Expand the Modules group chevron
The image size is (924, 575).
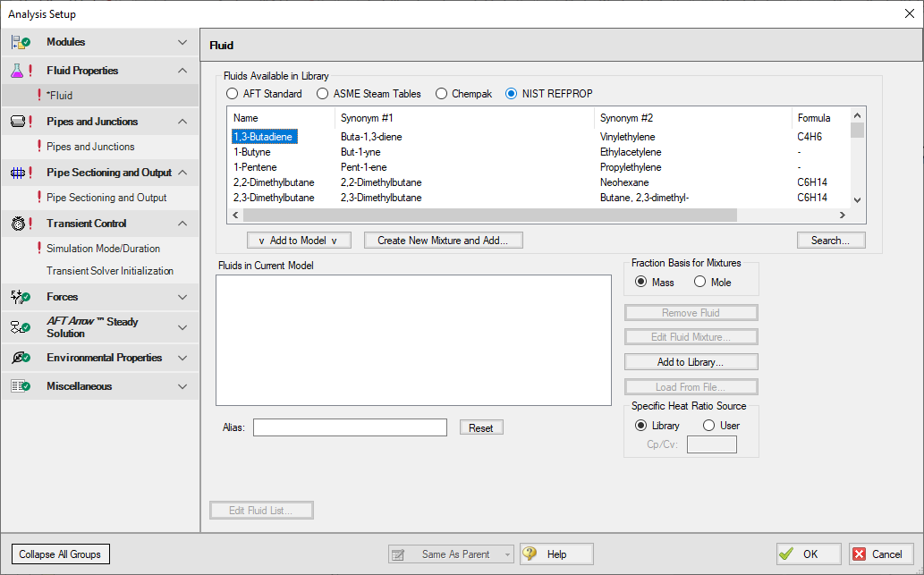pyautogui.click(x=182, y=42)
